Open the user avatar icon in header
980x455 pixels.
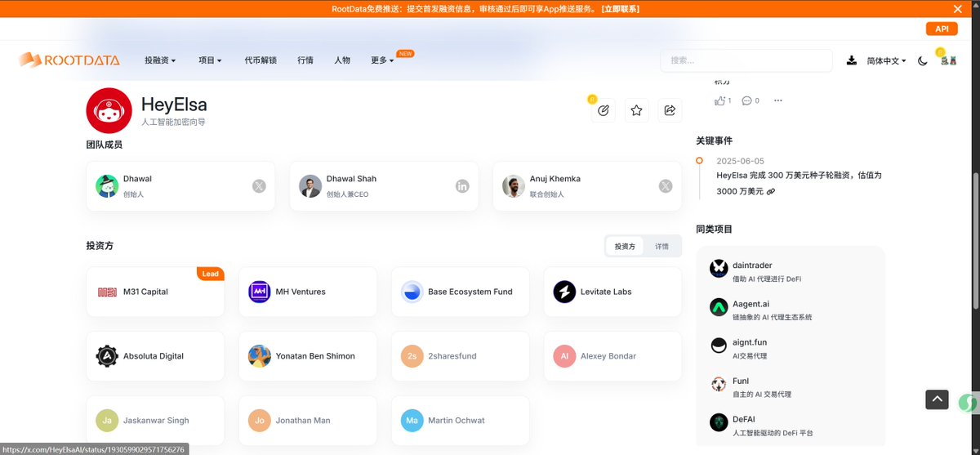coord(948,60)
